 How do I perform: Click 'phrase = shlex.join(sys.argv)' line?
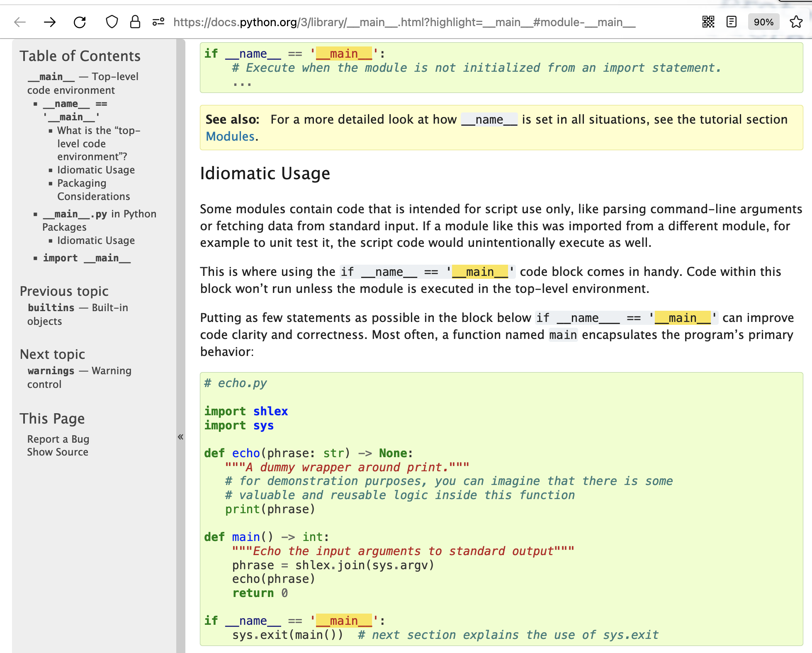point(333,565)
